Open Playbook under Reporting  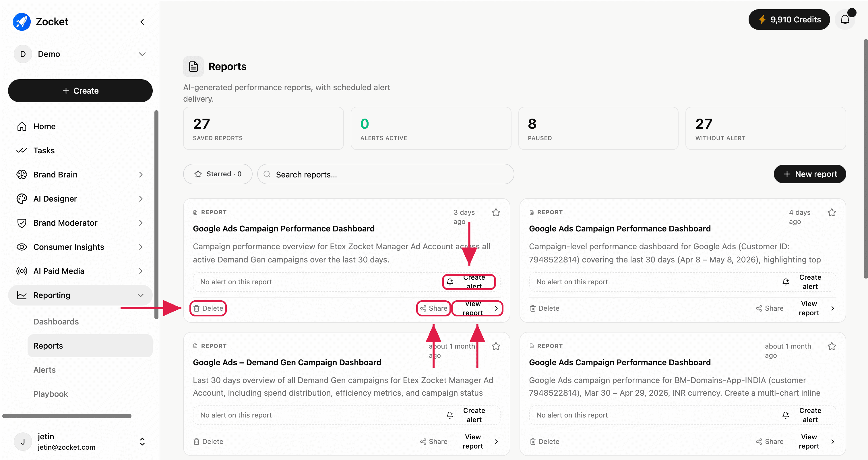pyautogui.click(x=51, y=394)
